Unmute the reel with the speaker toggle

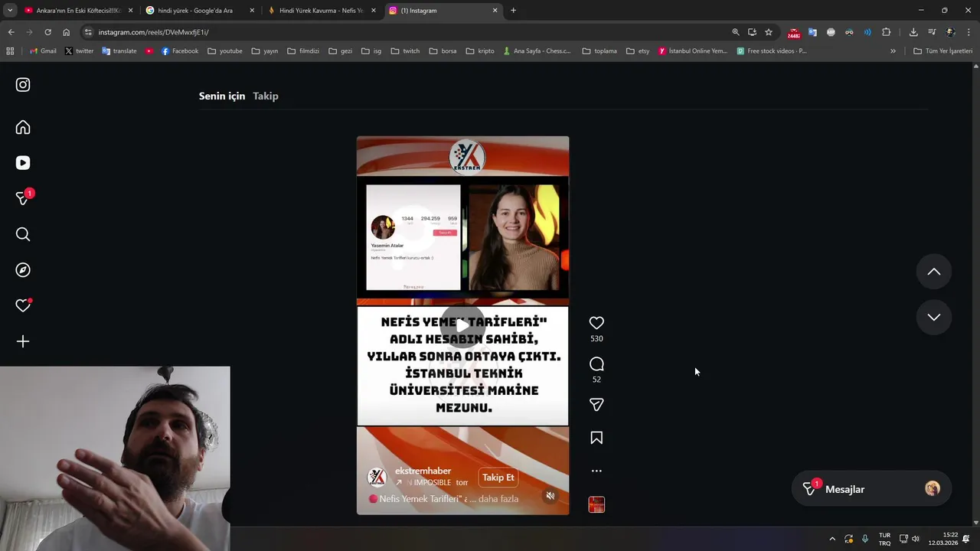coord(550,496)
